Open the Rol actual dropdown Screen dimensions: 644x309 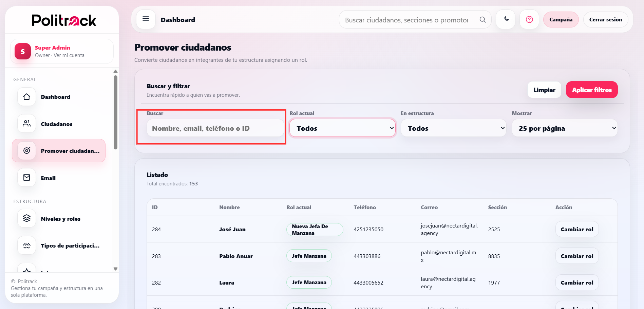(x=342, y=128)
